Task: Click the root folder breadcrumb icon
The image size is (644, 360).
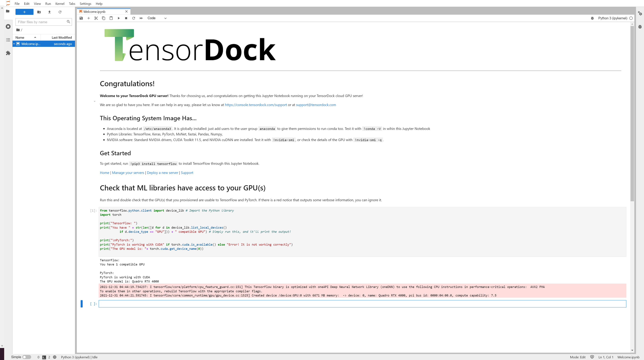Action: (18, 30)
